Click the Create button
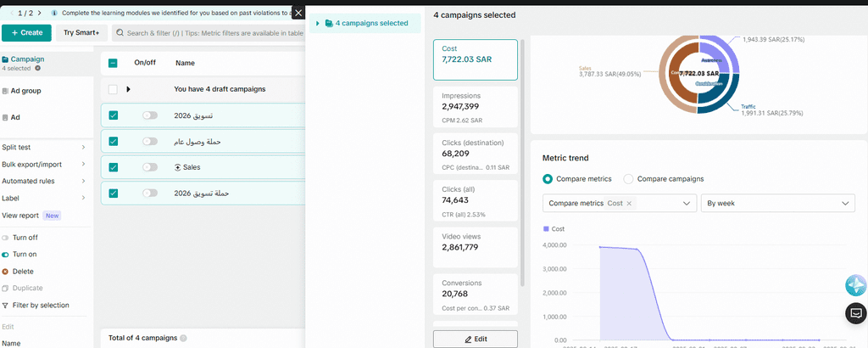The width and height of the screenshot is (868, 348). pyautogui.click(x=26, y=33)
